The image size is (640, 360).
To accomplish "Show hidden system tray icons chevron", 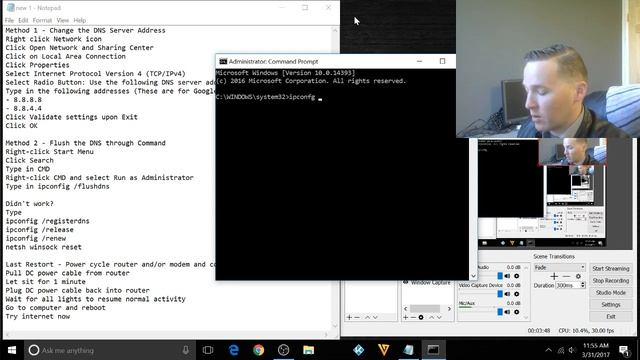I will [x=548, y=350].
